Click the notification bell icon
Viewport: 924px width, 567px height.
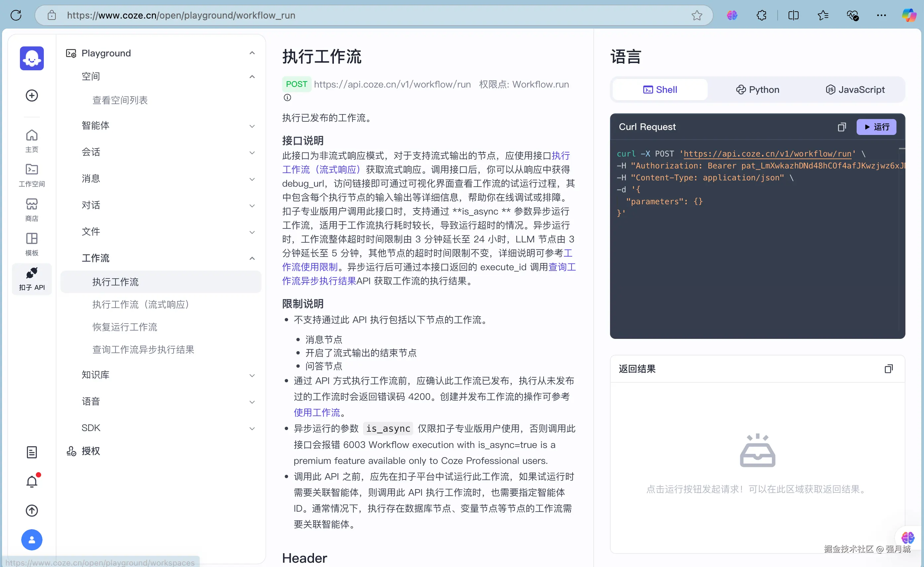32,481
